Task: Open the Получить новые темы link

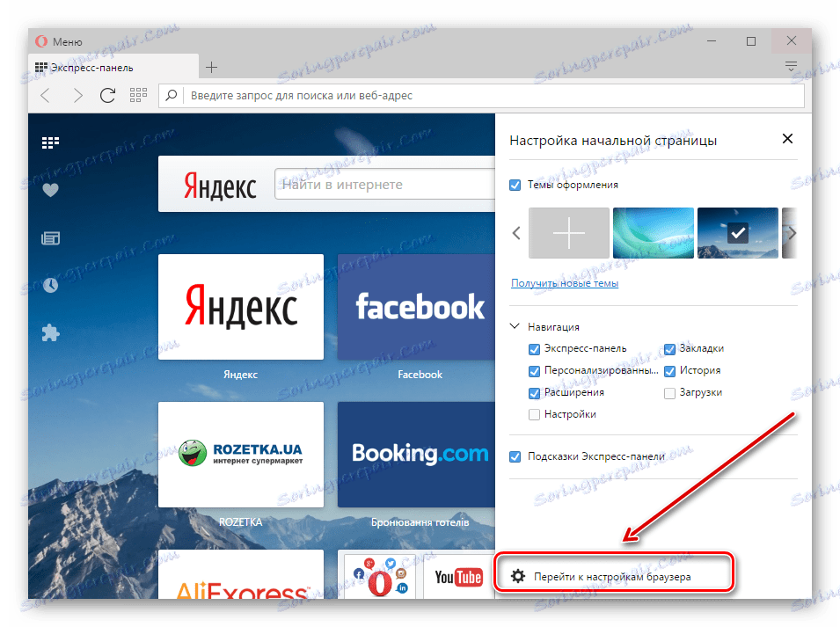Action: [565, 282]
